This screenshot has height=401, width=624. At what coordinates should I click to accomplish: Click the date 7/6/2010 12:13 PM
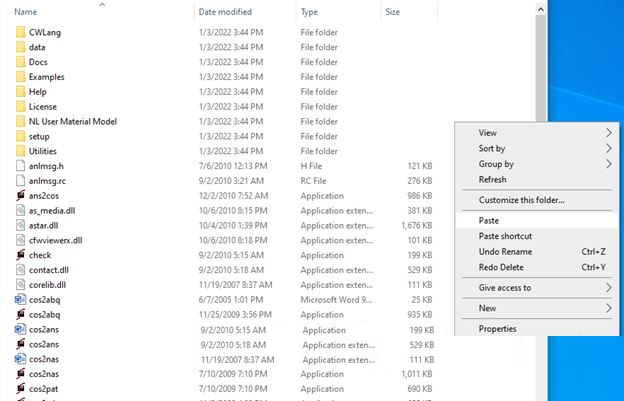233,166
